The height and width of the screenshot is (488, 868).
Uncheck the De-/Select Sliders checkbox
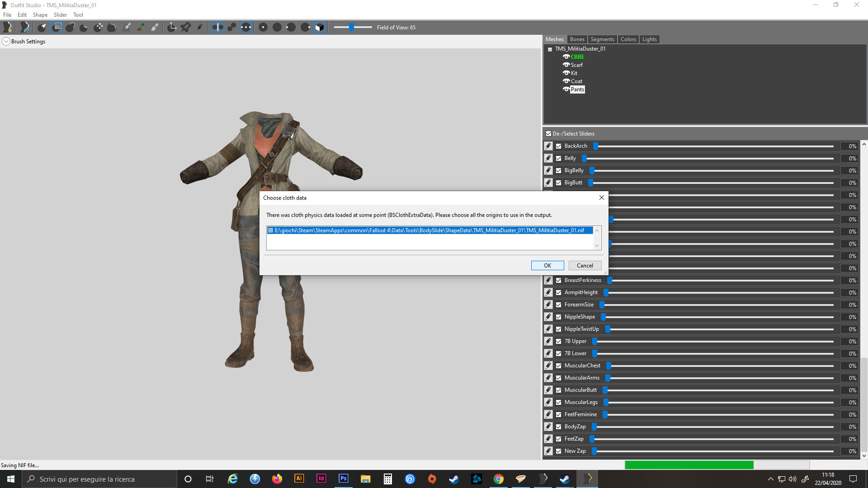point(548,134)
